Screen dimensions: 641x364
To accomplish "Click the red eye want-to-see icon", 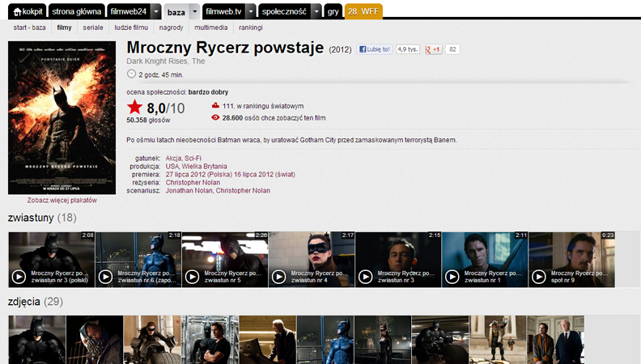I will 215,117.
